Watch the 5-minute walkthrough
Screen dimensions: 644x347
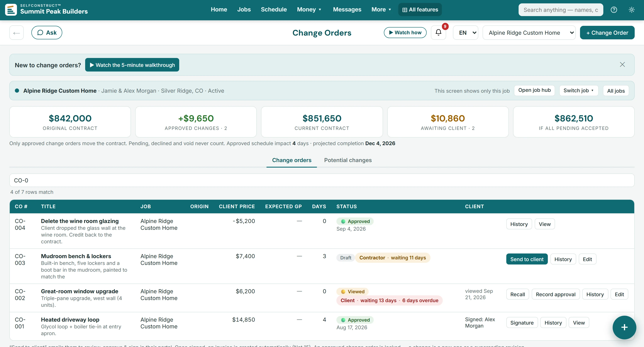click(x=132, y=65)
